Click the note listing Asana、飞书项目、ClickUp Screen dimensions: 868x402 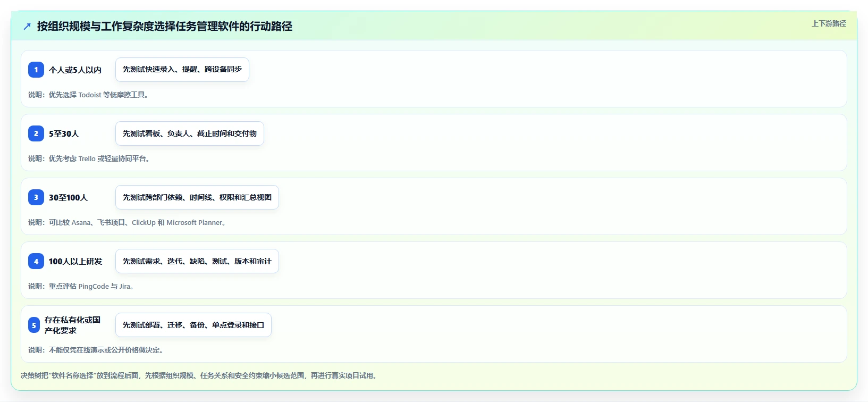128,222
